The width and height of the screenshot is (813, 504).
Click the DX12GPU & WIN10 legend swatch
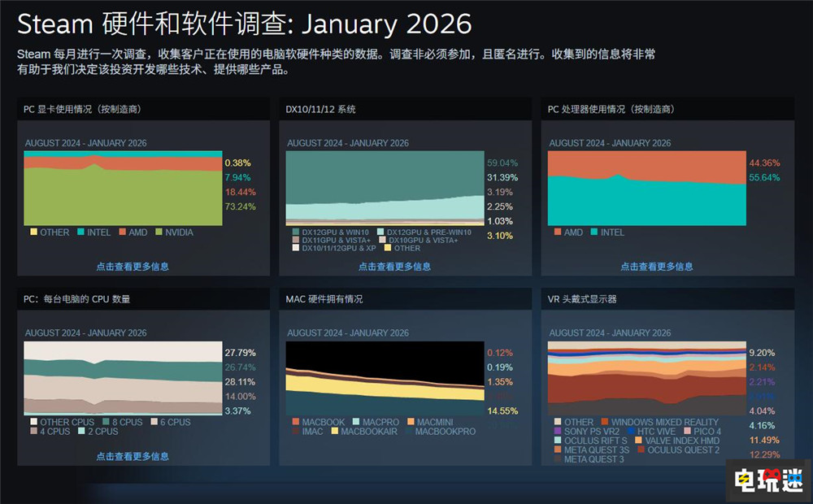[x=296, y=232]
